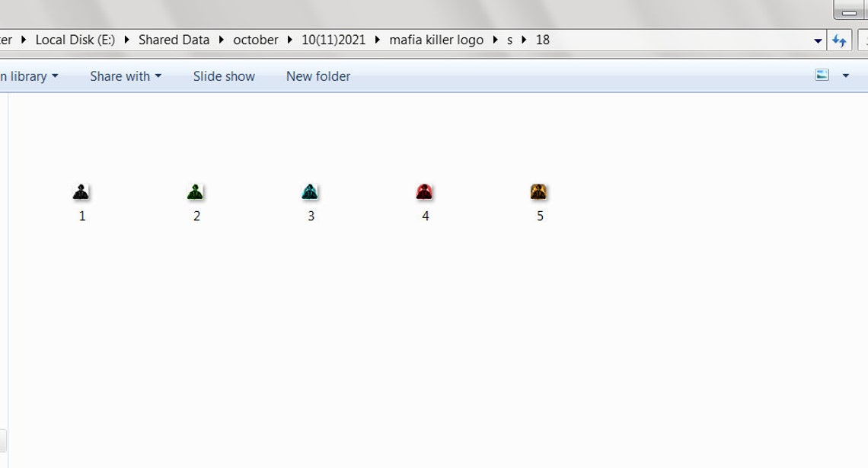Expand the Share with menu arrow
Viewport: 868px width, 468px height.
point(158,75)
